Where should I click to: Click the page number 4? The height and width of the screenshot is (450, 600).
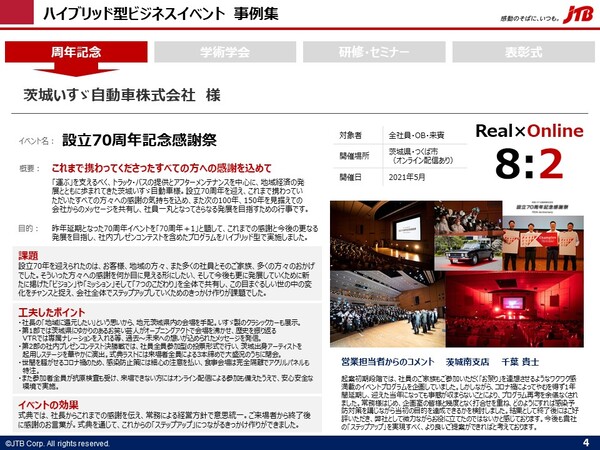point(586,442)
